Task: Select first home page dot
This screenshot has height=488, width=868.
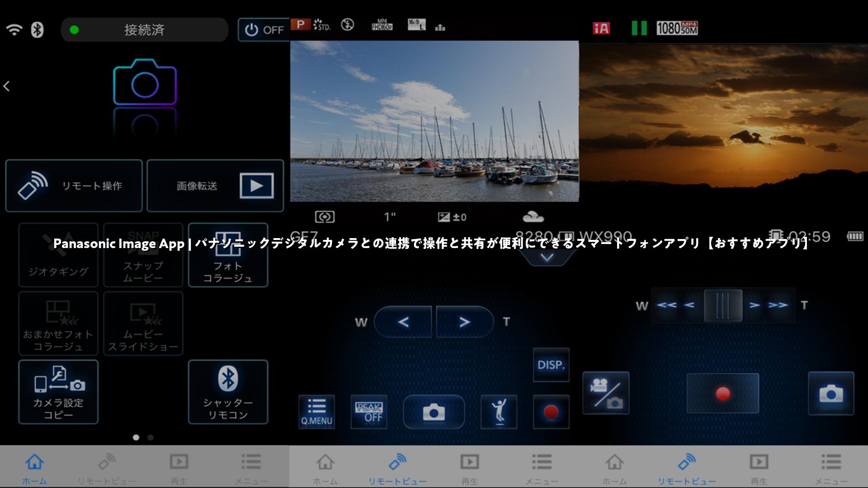Action: click(x=136, y=437)
